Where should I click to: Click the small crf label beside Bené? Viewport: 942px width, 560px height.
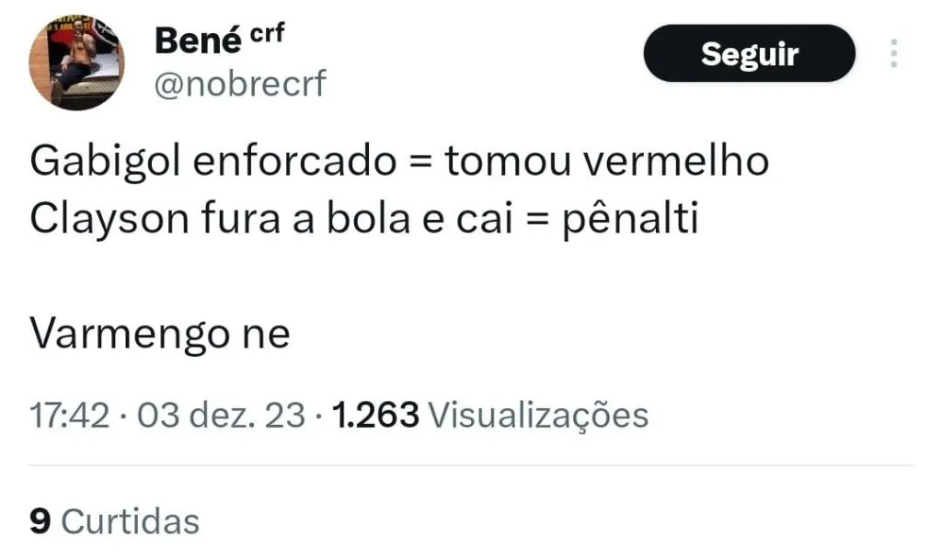pos(268,32)
